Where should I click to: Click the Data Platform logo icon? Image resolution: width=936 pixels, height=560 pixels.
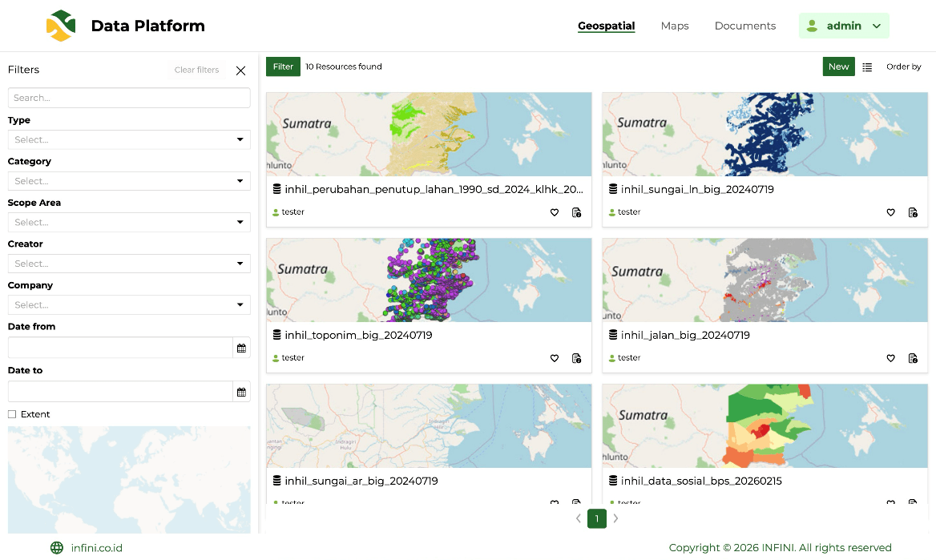(x=61, y=26)
